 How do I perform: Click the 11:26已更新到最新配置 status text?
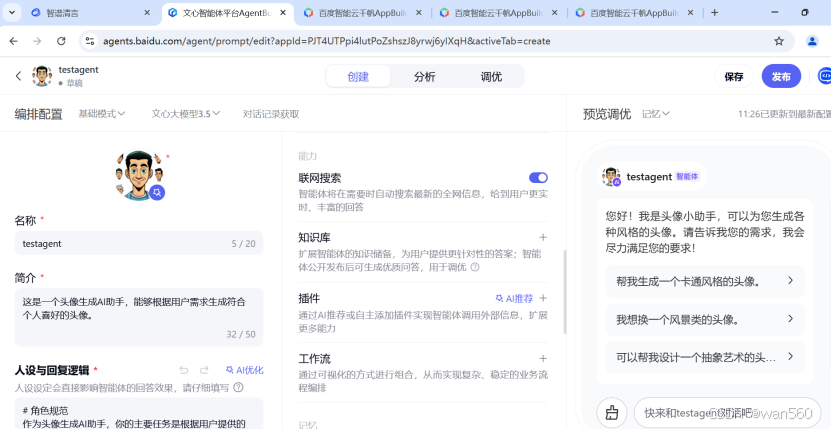[x=784, y=113]
